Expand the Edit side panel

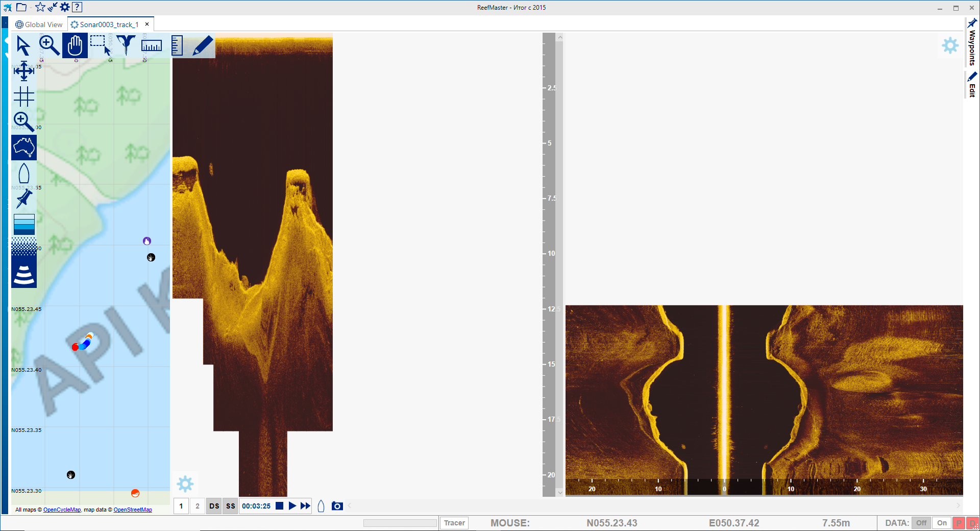pyautogui.click(x=972, y=85)
